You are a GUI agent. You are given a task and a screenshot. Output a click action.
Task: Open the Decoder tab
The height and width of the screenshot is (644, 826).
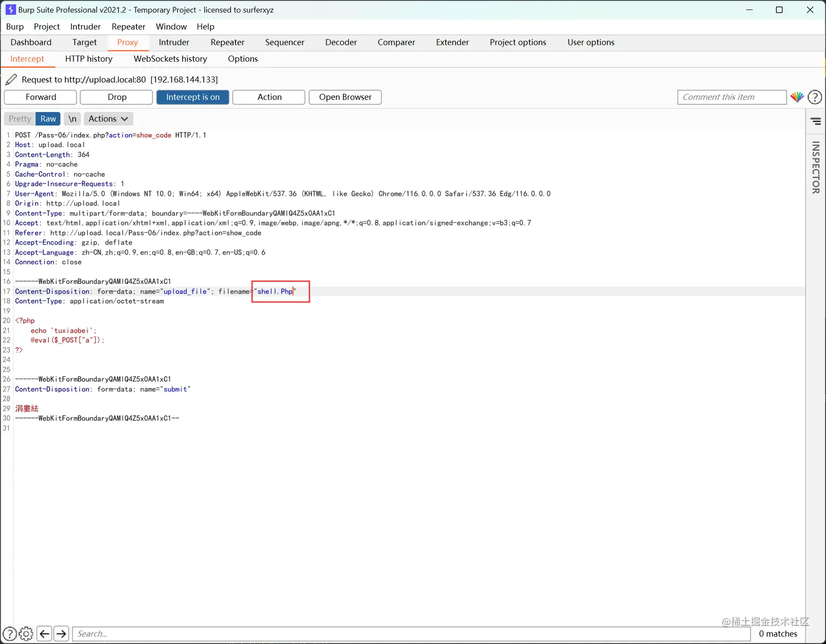pyautogui.click(x=341, y=43)
